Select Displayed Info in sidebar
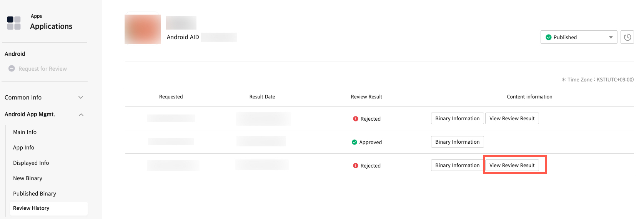Screen dimensions: 644x219 tap(31, 163)
